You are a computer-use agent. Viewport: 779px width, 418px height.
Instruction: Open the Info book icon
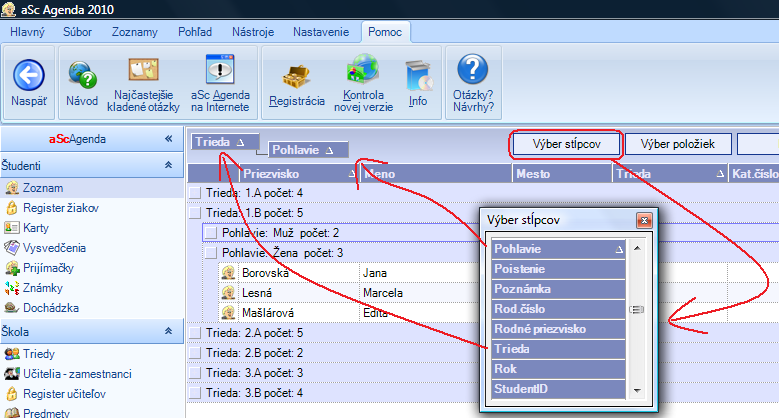point(418,76)
